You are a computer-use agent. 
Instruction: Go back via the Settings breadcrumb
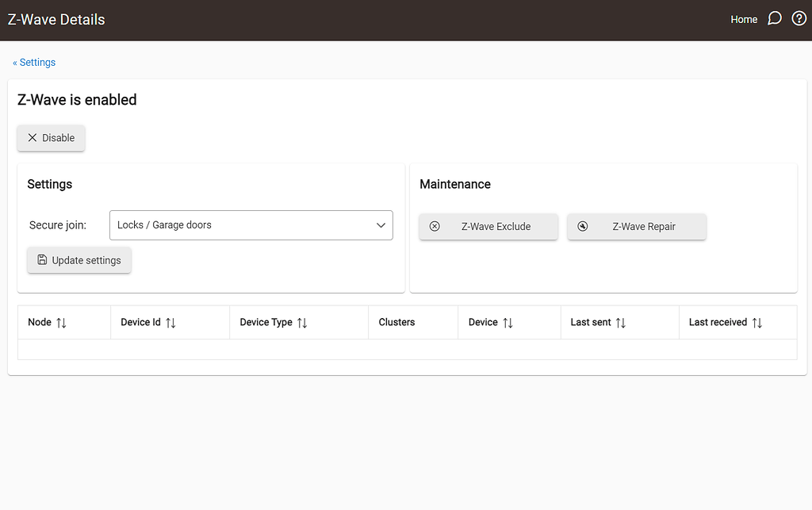pos(34,62)
